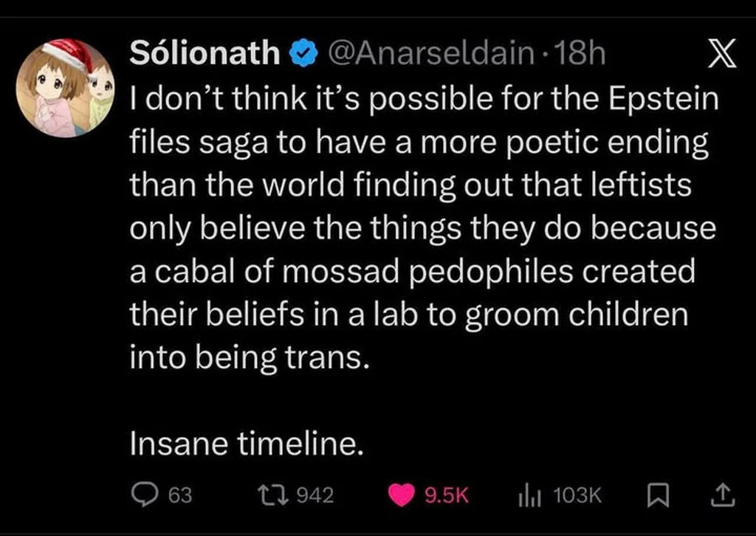Click the last body line "into being trans."

pos(248,358)
